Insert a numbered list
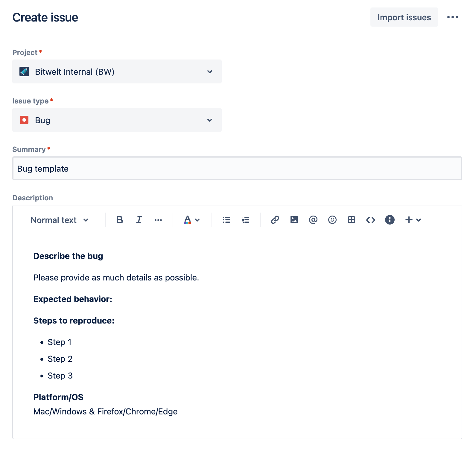476x450 pixels. pyautogui.click(x=245, y=220)
